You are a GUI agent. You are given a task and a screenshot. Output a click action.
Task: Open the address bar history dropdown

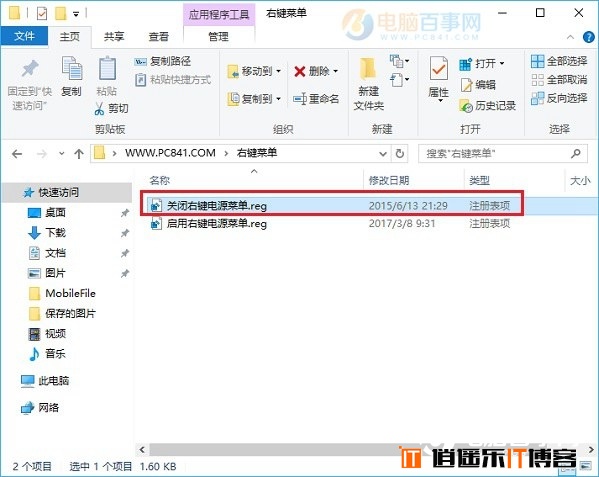[383, 154]
